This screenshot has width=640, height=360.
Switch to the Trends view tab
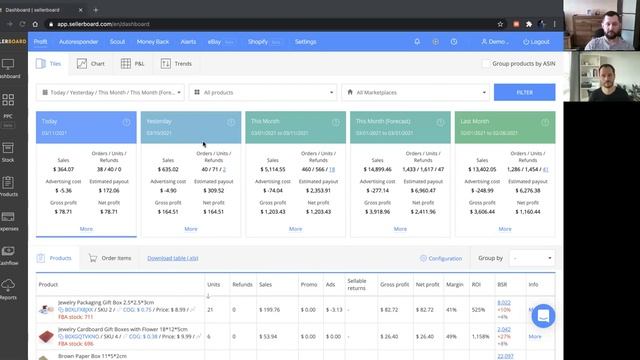(x=176, y=64)
